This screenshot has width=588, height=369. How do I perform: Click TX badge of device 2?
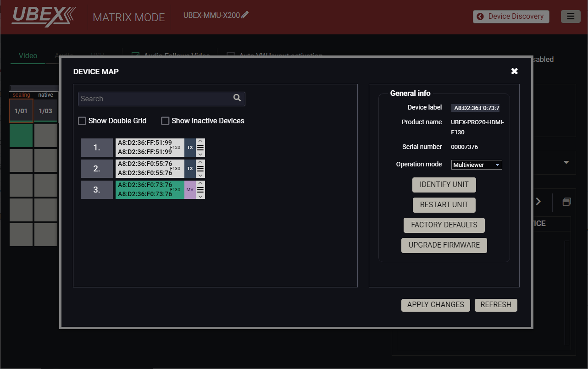[190, 169]
